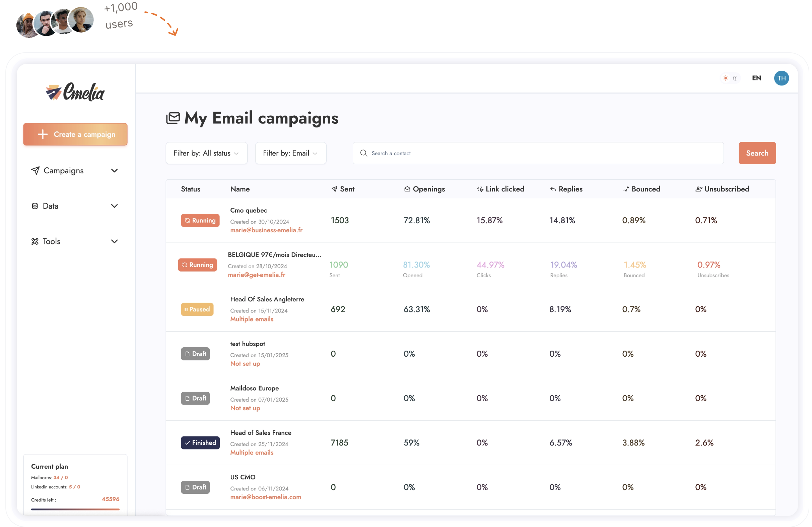Image resolution: width=812 pixels, height=527 pixels.
Task: Click Multiple emails under Head of Sales France
Action: coord(252,453)
